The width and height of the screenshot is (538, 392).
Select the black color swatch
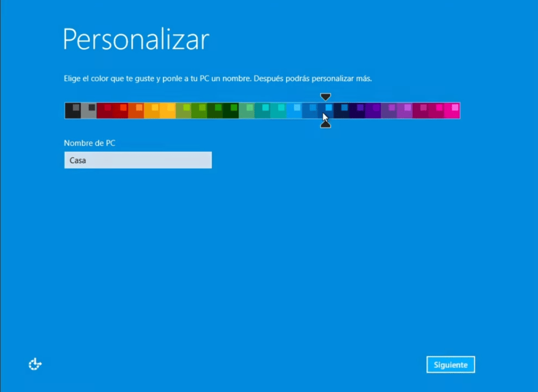[72, 111]
